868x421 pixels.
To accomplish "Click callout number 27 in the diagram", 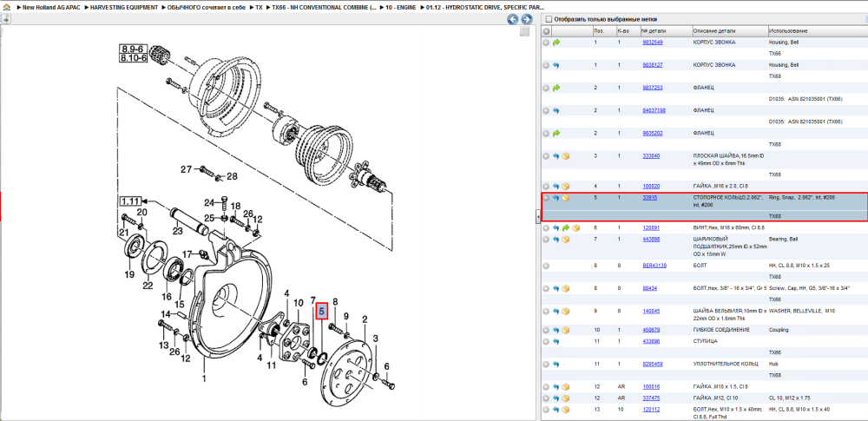I will [x=187, y=169].
